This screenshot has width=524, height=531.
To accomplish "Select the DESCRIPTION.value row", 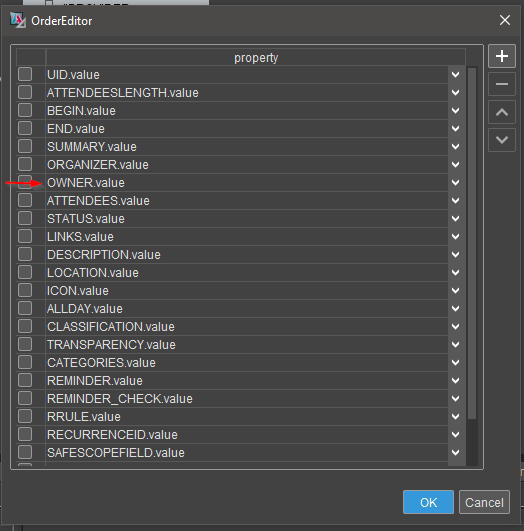I will point(247,255).
